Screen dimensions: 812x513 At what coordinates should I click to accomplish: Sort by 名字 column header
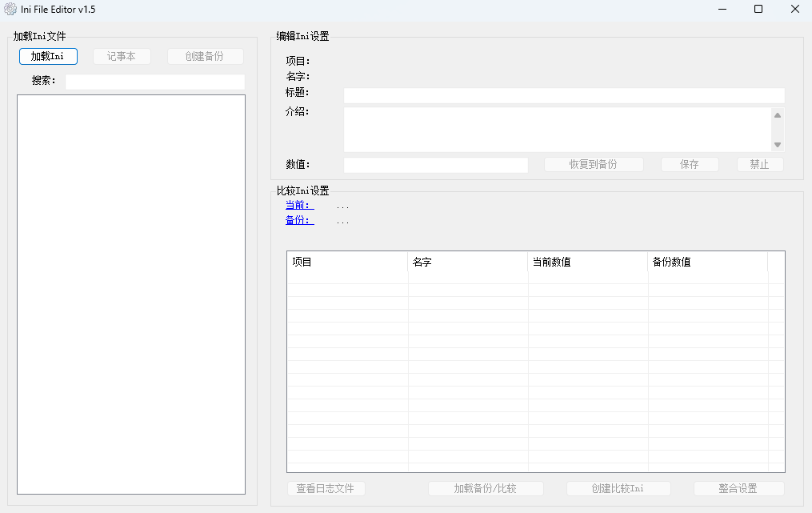[468, 263]
